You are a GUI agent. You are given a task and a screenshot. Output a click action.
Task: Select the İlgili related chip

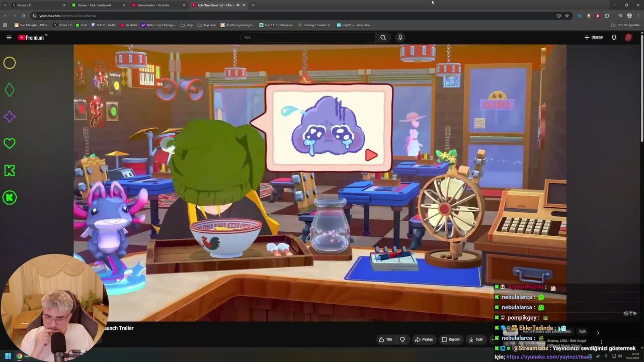tap(582, 331)
